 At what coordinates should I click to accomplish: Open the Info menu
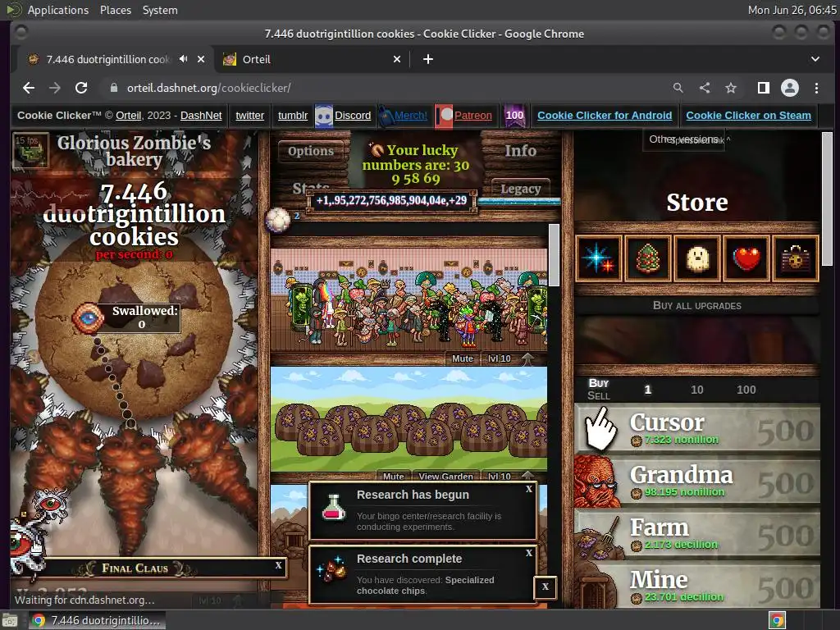click(521, 151)
